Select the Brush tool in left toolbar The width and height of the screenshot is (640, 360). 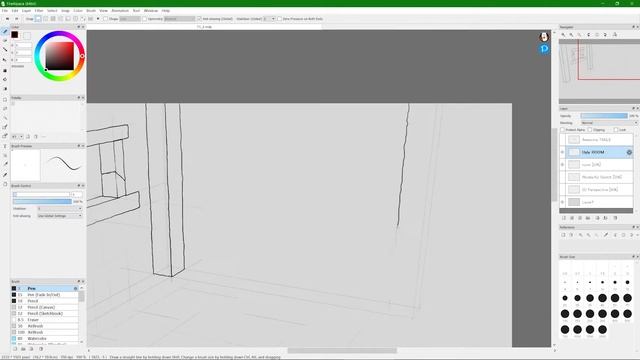[5, 31]
